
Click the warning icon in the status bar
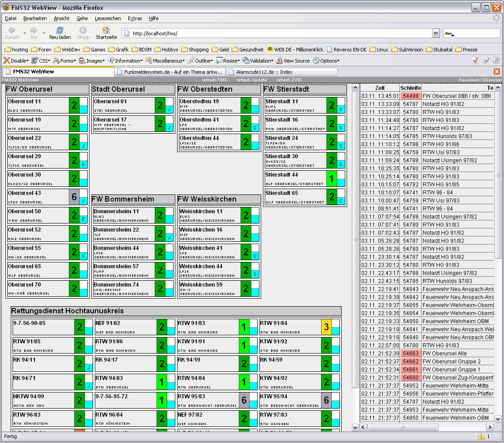[481, 436]
